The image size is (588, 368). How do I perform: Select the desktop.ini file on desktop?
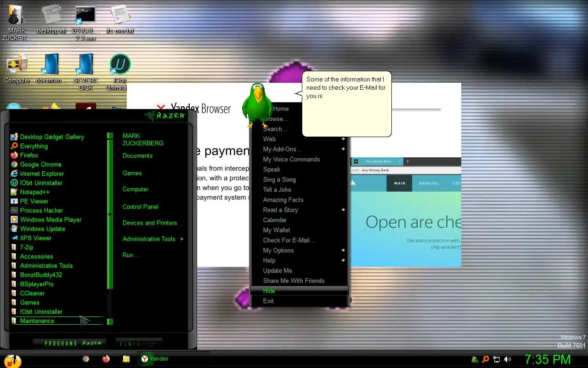(51, 19)
